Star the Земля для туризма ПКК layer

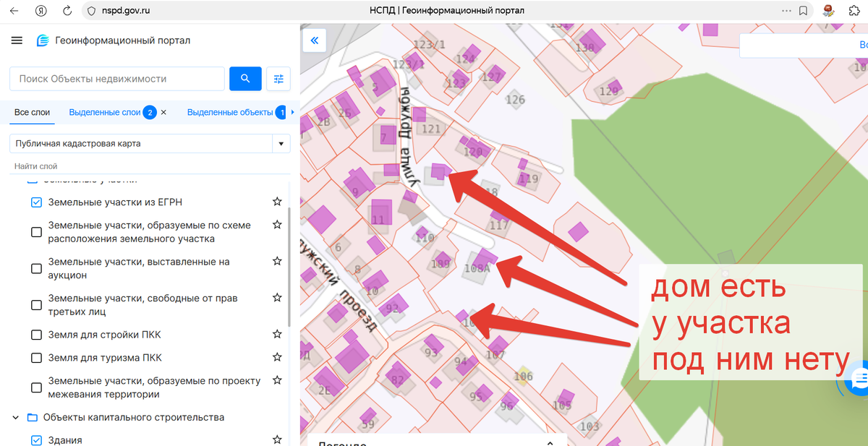coord(276,357)
